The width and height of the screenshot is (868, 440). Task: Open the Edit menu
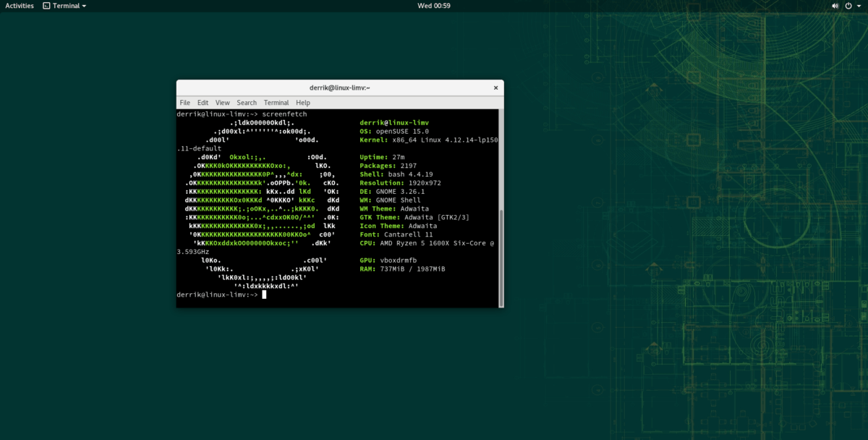(203, 102)
